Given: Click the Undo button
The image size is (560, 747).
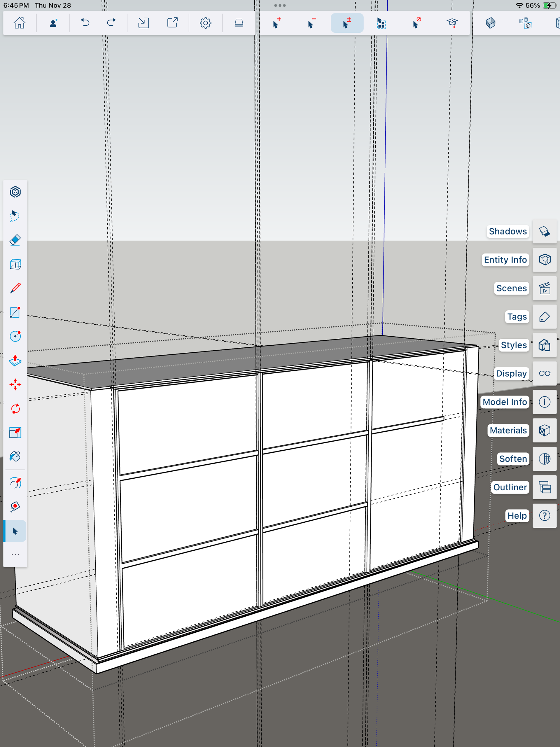Looking at the screenshot, I should point(85,23).
